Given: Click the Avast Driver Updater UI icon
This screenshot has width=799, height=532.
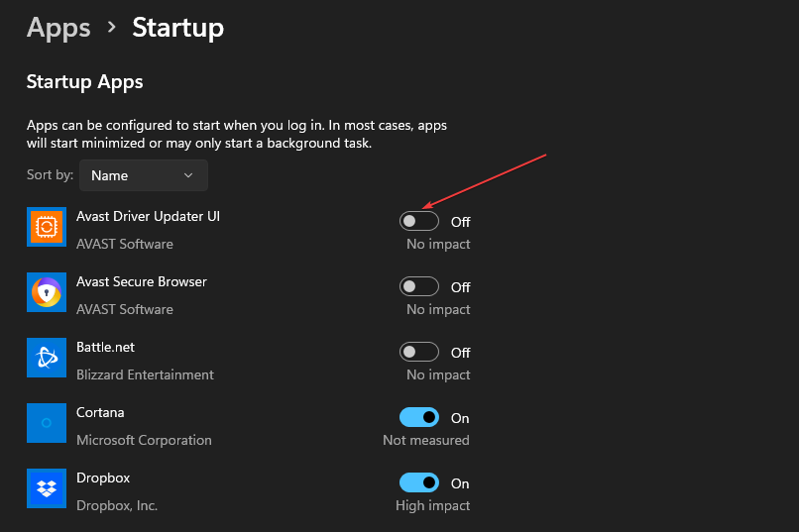Looking at the screenshot, I should click(47, 228).
